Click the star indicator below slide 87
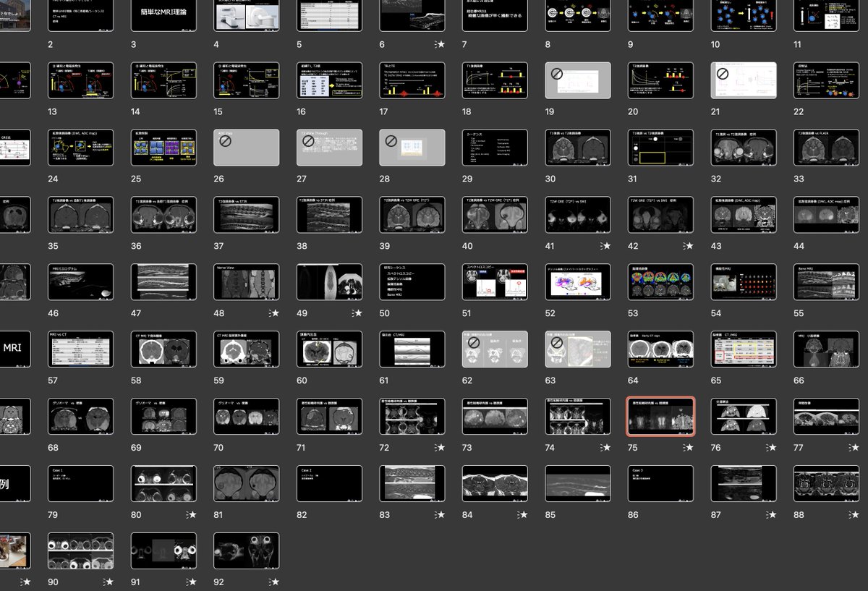Screen dimensions: 868x591 [x=771, y=515]
